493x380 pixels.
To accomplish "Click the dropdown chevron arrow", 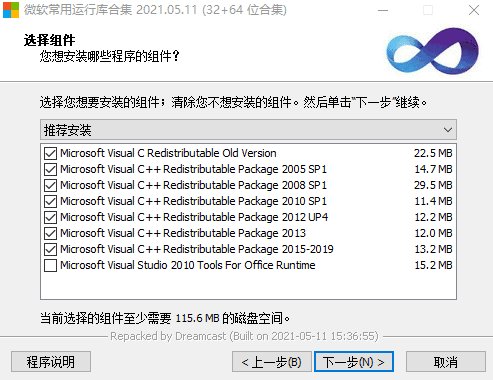I will pos(448,130).
